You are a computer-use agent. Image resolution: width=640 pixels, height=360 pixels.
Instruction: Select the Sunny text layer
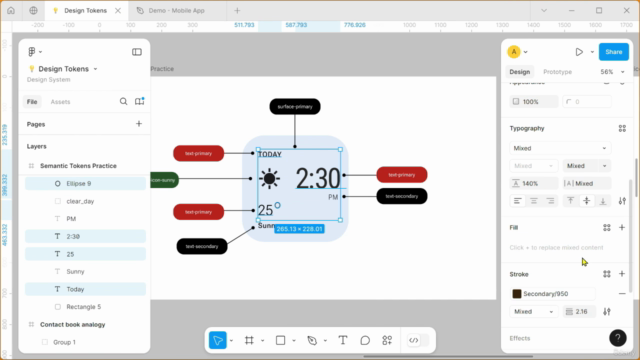pos(85,271)
